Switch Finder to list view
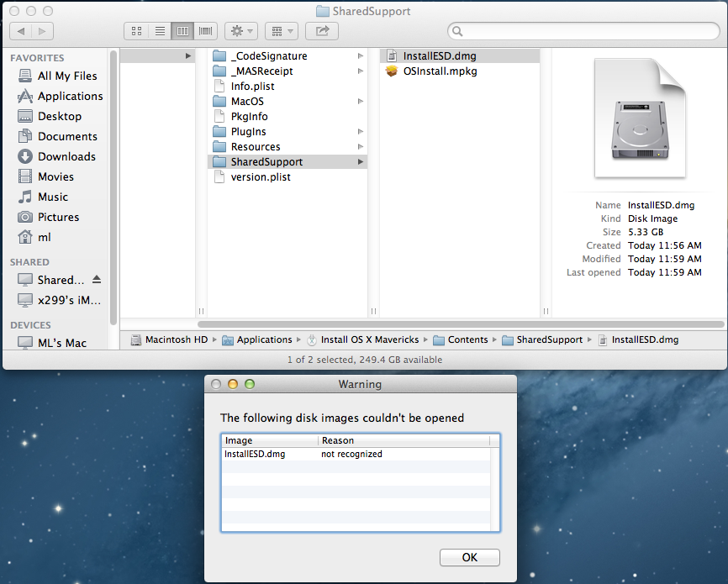Viewport: 728px width, 584px height. [x=160, y=31]
